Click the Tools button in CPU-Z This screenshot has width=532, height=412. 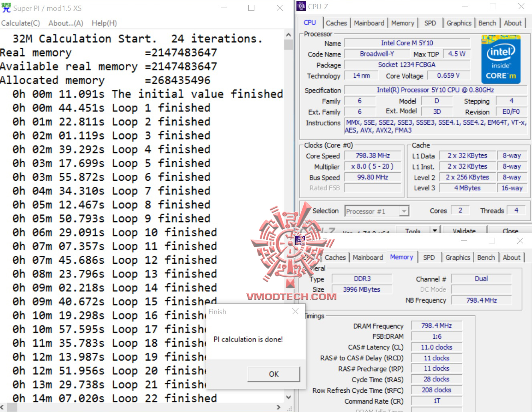(x=413, y=230)
